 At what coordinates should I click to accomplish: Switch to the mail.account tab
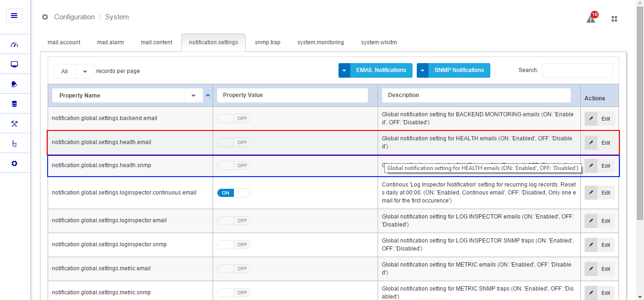tap(64, 42)
